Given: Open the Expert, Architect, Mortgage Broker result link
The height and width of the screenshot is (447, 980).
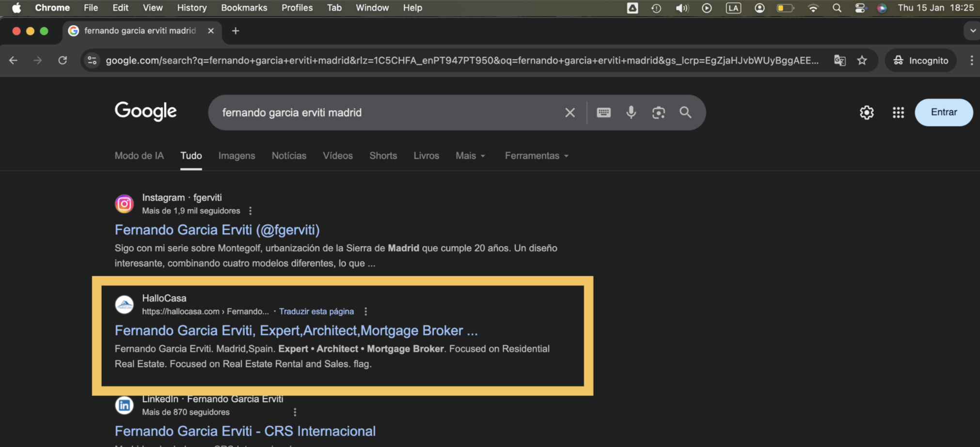Looking at the screenshot, I should click(296, 331).
